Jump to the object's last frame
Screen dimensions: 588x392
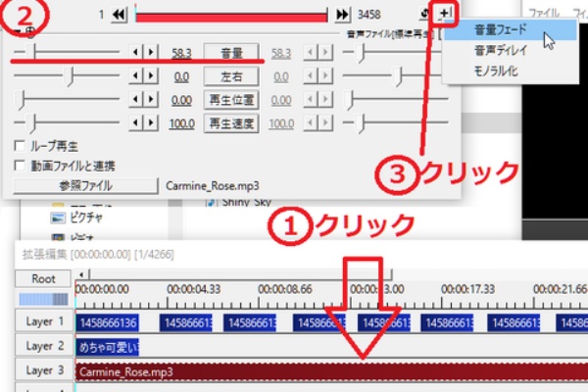pos(342,15)
